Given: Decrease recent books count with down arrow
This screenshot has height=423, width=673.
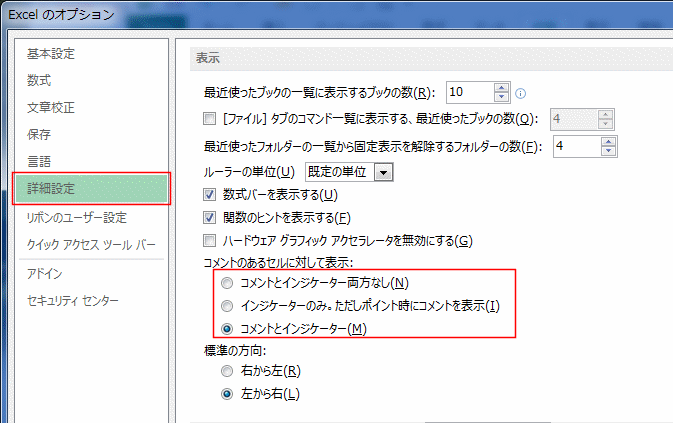Looking at the screenshot, I should (501, 97).
